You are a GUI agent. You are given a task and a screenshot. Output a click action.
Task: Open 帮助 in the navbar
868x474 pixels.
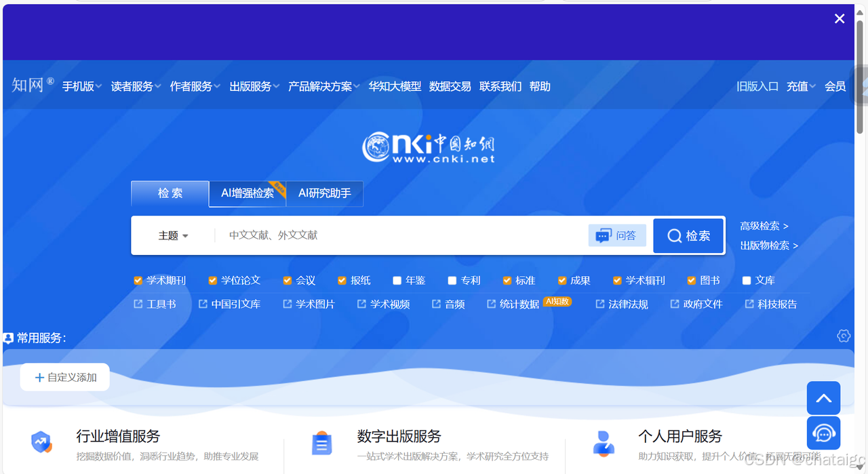pos(540,86)
